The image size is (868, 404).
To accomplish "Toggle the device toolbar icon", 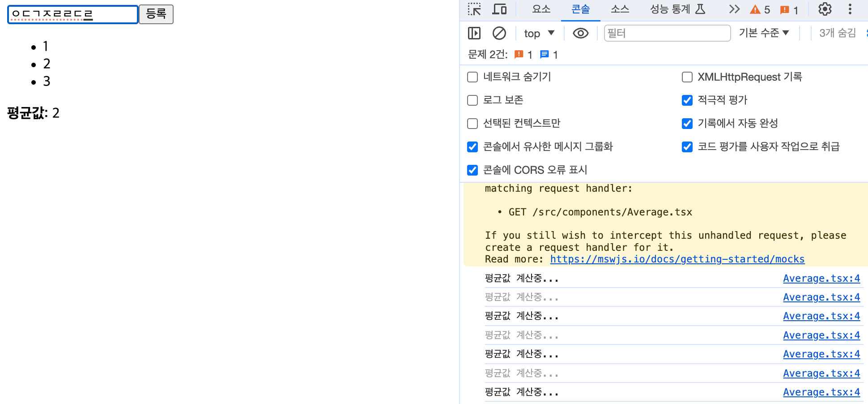I will [499, 9].
